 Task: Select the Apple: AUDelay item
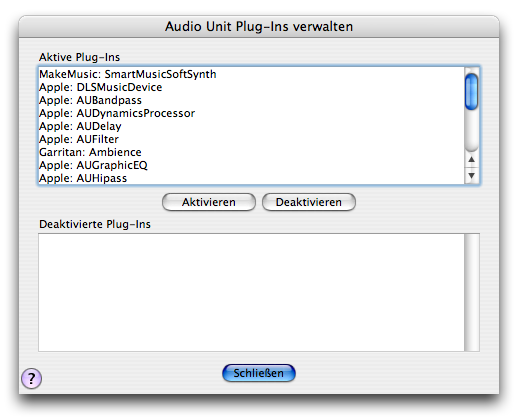pyautogui.click(x=251, y=126)
